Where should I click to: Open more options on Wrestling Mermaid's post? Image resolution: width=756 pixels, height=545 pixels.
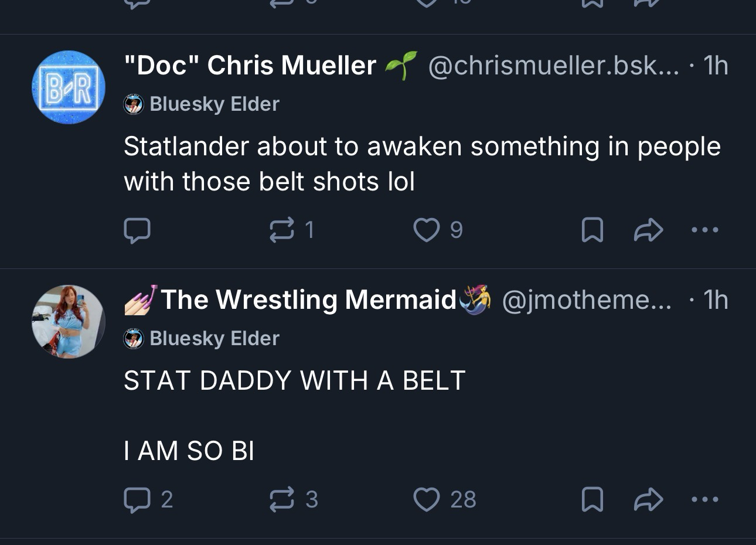pyautogui.click(x=704, y=500)
